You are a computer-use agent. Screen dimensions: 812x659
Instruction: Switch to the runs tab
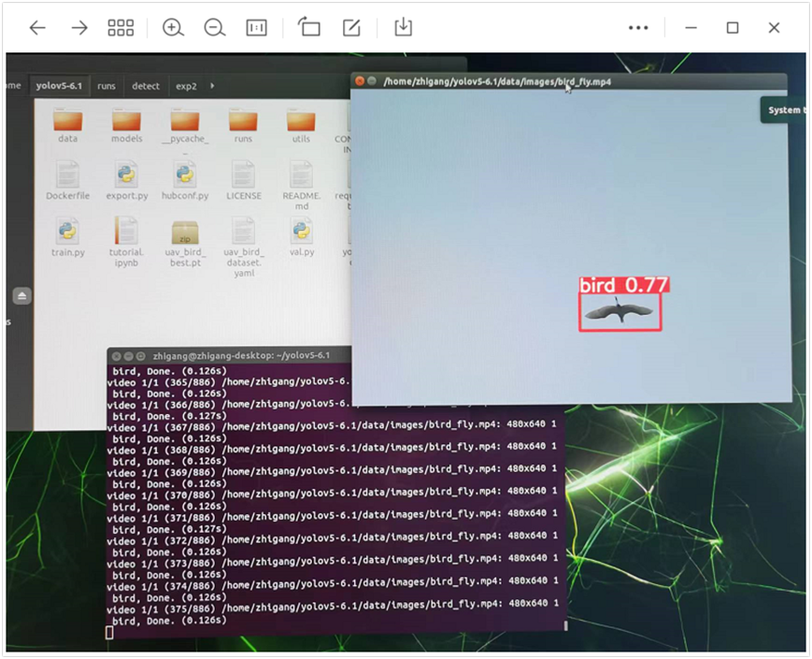tap(106, 85)
